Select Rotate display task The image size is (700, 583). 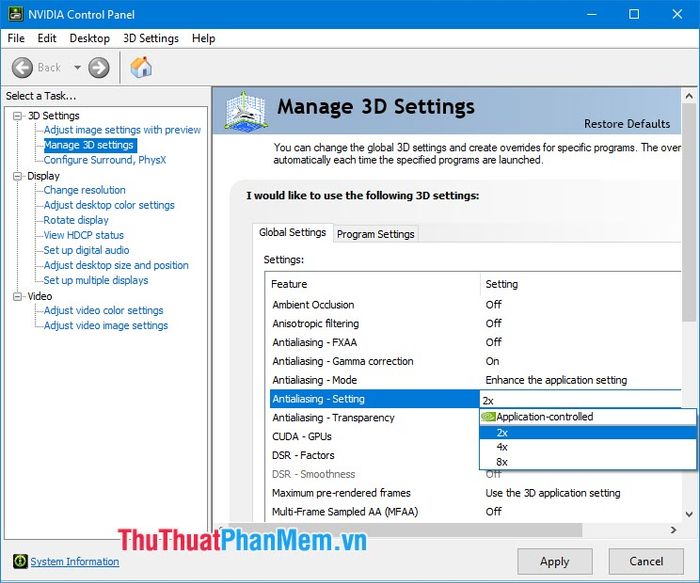76,220
